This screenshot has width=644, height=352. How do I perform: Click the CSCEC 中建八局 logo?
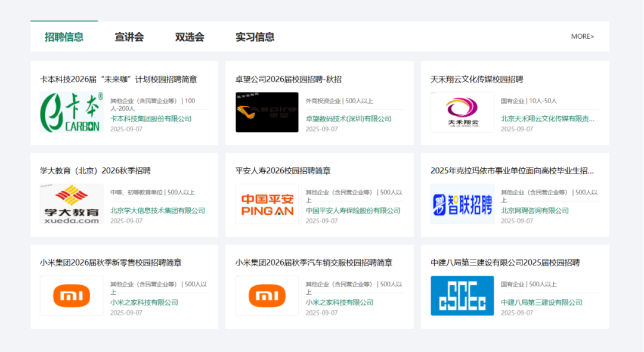(462, 296)
